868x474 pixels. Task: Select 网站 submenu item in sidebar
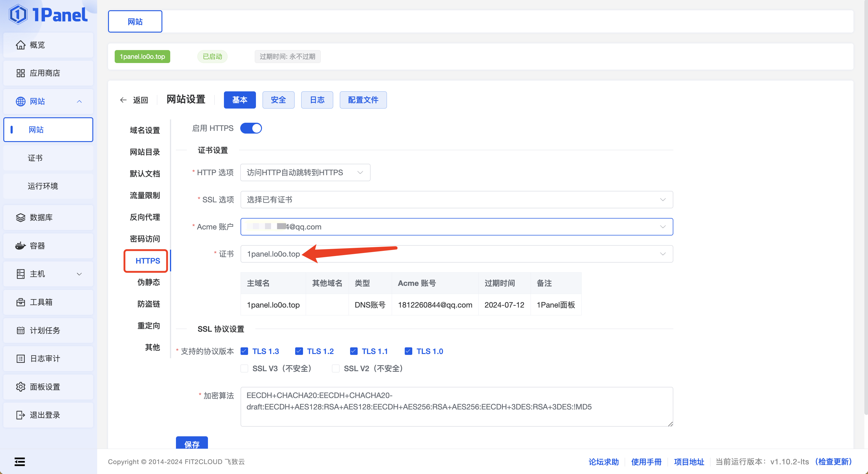[48, 130]
